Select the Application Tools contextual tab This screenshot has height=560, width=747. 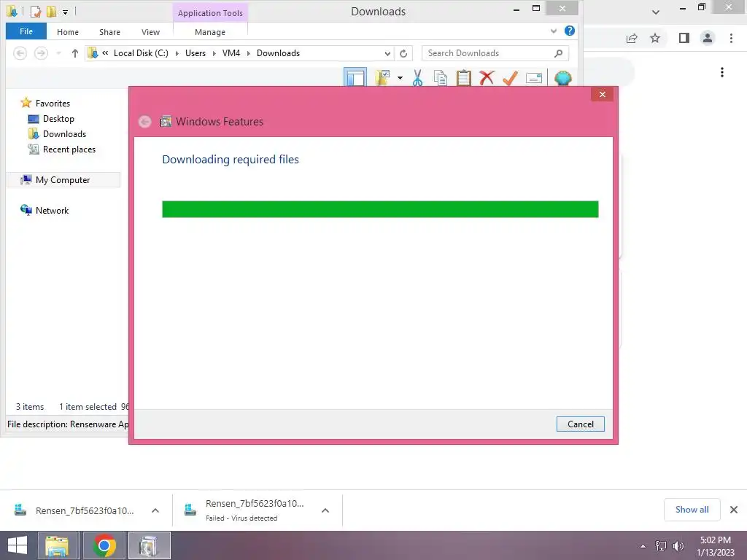tap(210, 13)
